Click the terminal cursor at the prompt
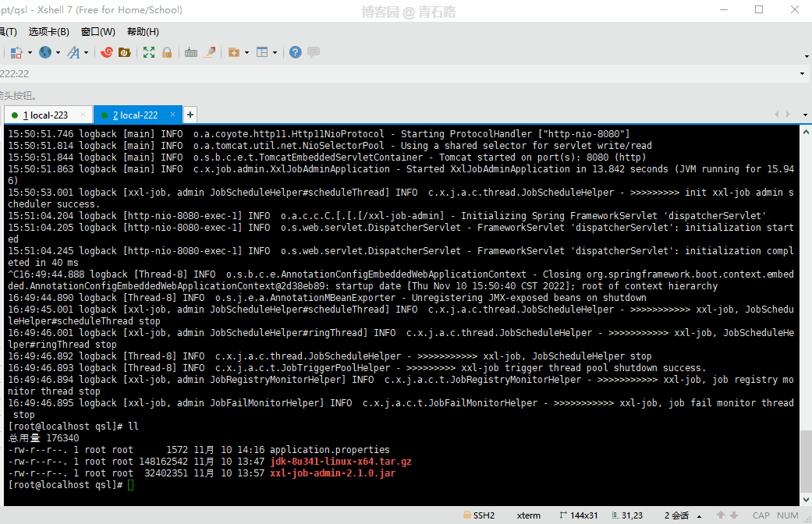Screen dimensions: 812x524 click(x=130, y=485)
